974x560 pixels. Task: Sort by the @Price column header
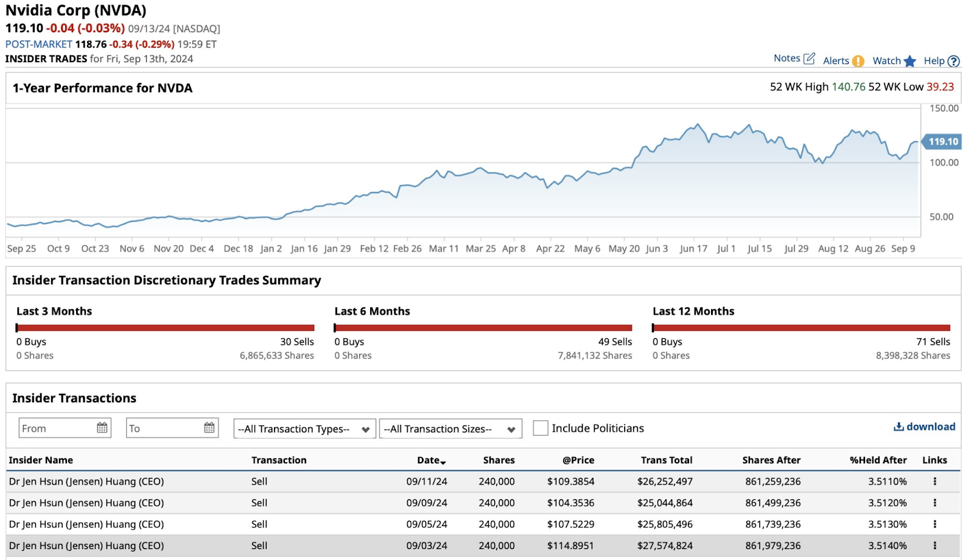click(578, 460)
